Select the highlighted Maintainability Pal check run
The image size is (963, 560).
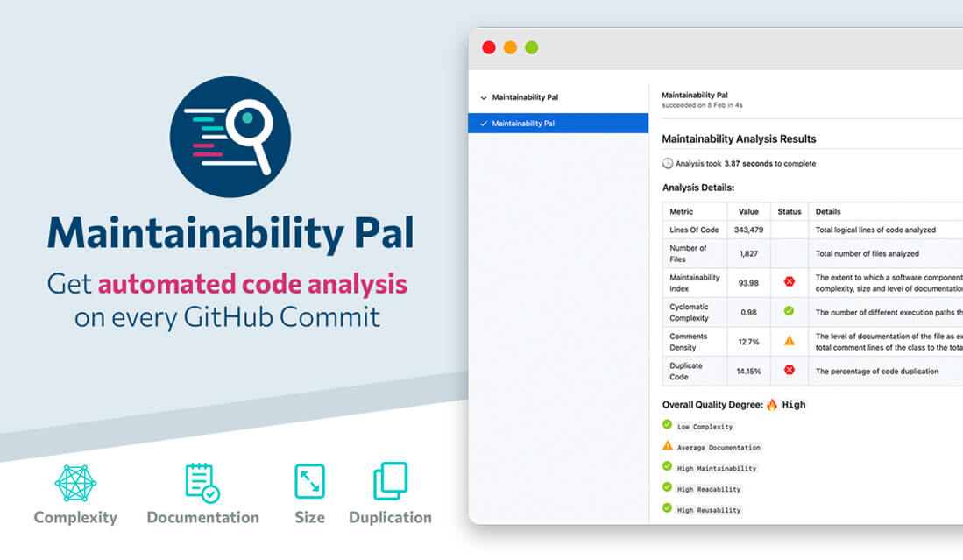pyautogui.click(x=558, y=124)
